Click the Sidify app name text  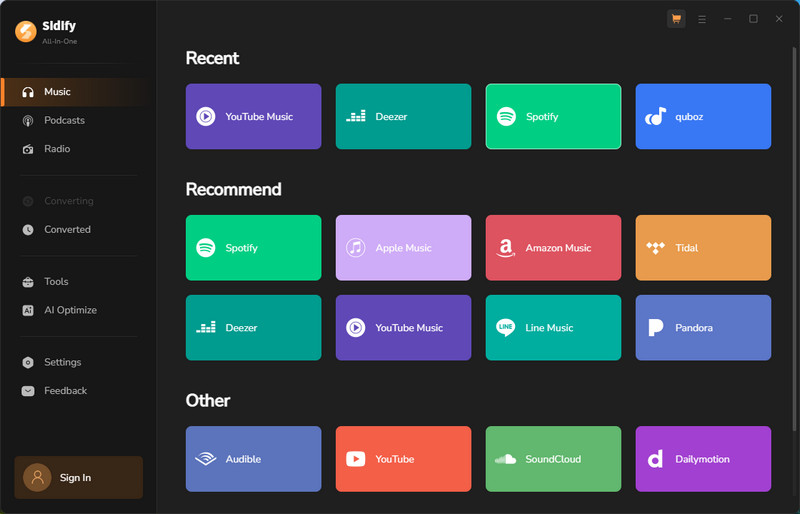[x=59, y=26]
